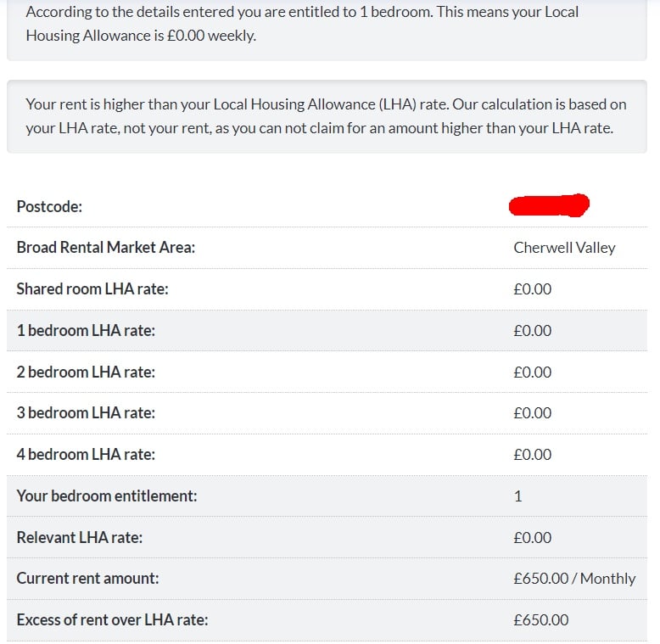Screen dimensions: 660x644
Task: Select the 1 bedroom LHA rate label
Action: [86, 330]
